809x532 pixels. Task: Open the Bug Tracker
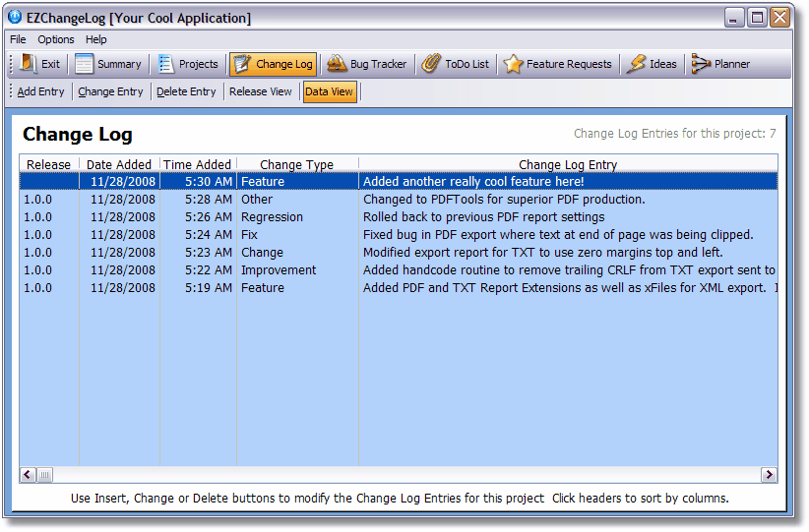(x=366, y=65)
